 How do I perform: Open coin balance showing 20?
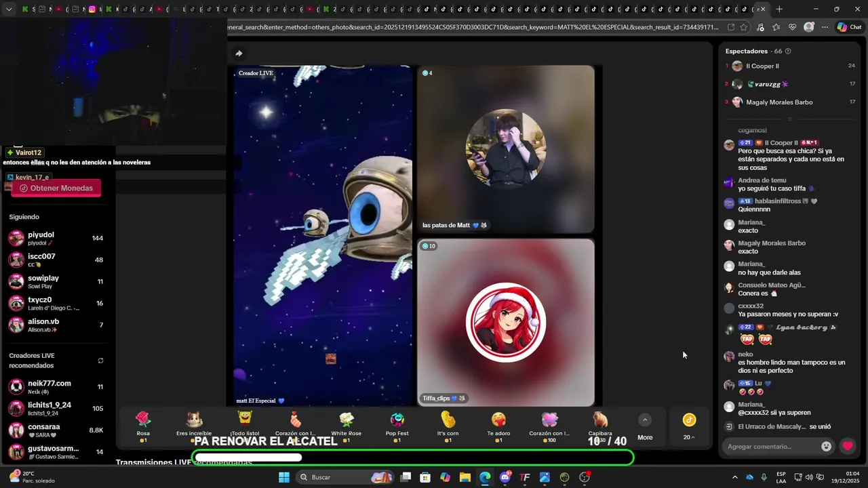pyautogui.click(x=689, y=426)
